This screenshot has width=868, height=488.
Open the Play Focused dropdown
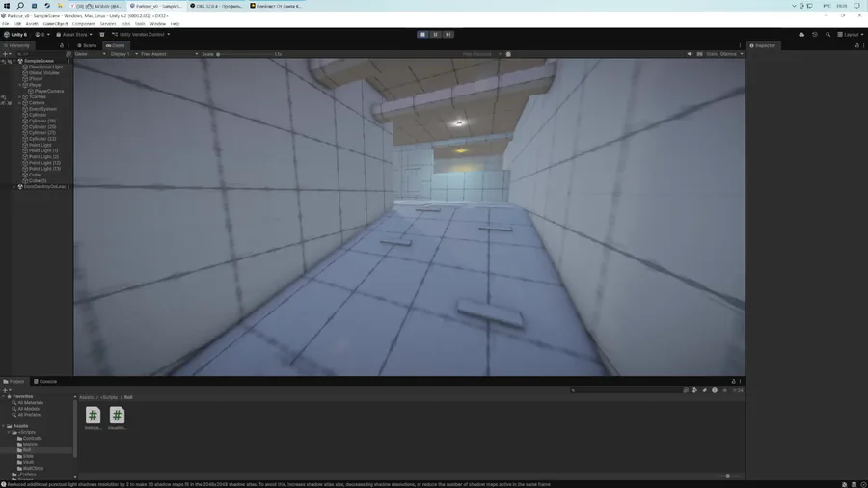(481, 54)
